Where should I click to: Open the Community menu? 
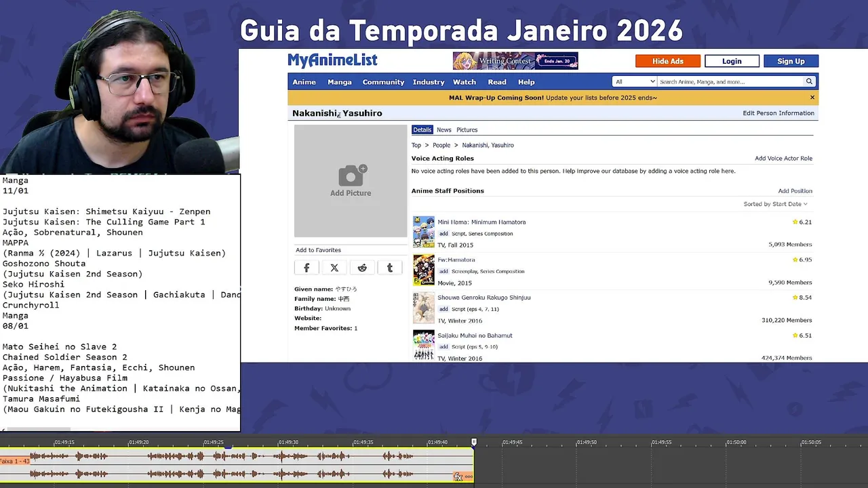pos(383,82)
